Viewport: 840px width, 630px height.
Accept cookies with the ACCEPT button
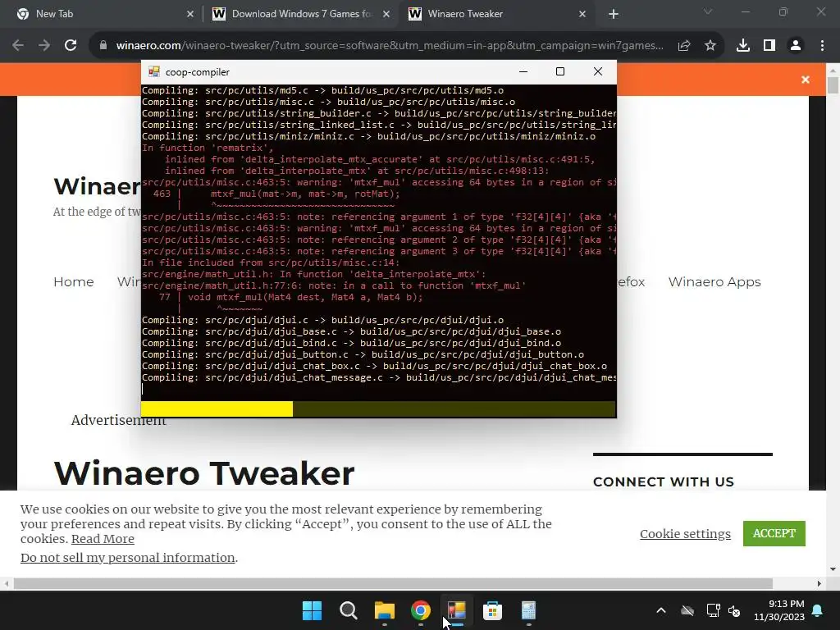[x=774, y=533]
